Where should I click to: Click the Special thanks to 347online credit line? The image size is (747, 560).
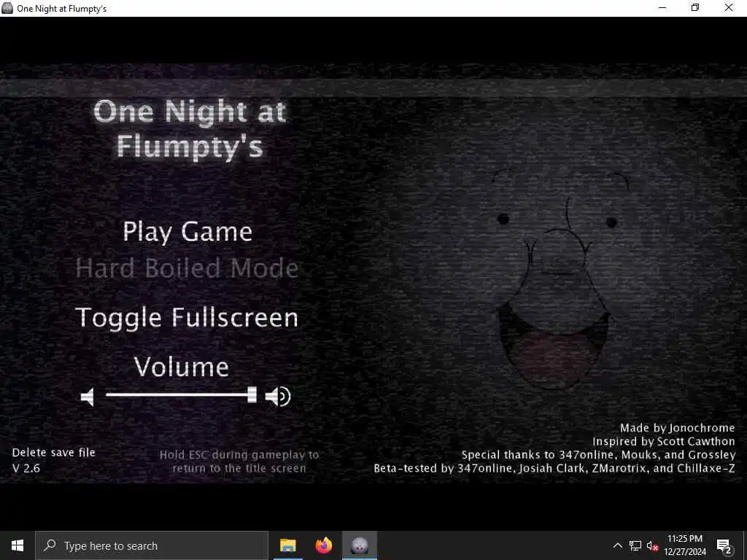pyautogui.click(x=598, y=455)
